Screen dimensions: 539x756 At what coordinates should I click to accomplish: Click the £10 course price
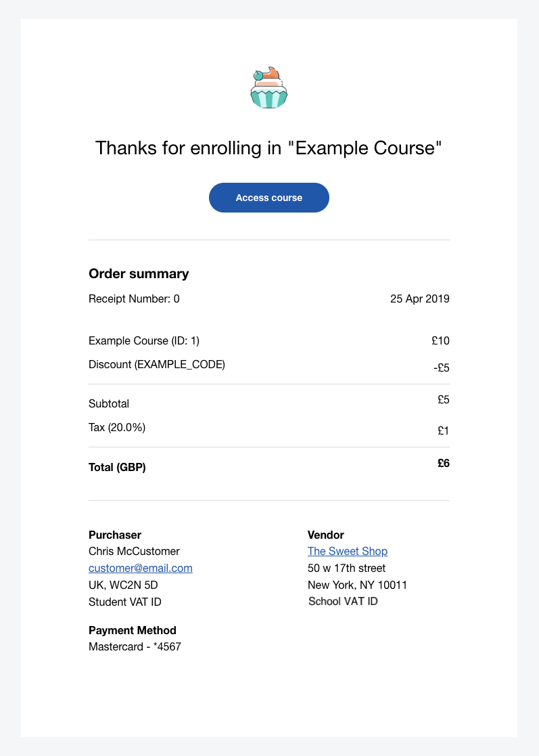pos(440,341)
